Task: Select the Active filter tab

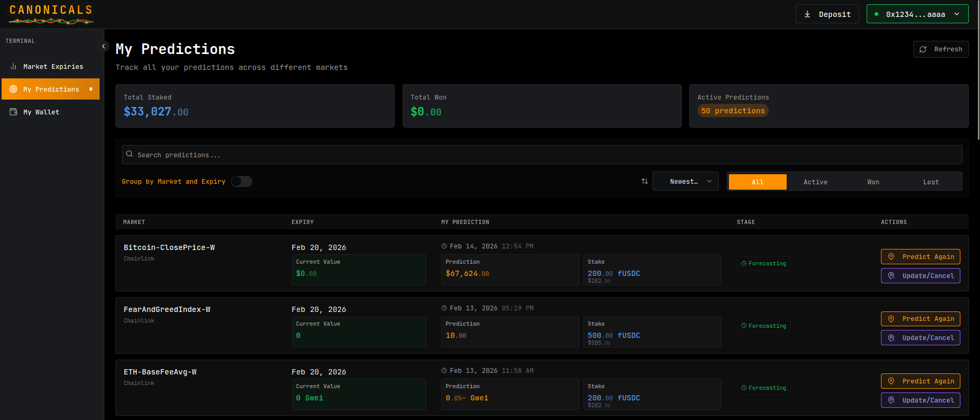Action: pyautogui.click(x=815, y=182)
